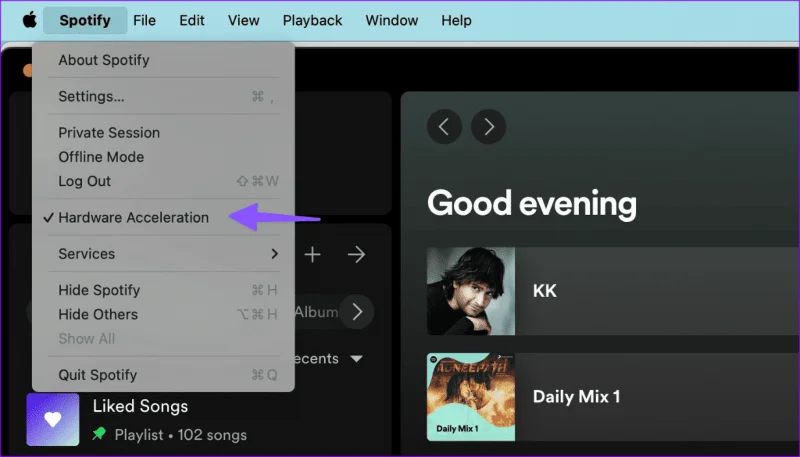Expand the Services submenu
Image resolution: width=800 pixels, height=457 pixels.
(x=164, y=253)
